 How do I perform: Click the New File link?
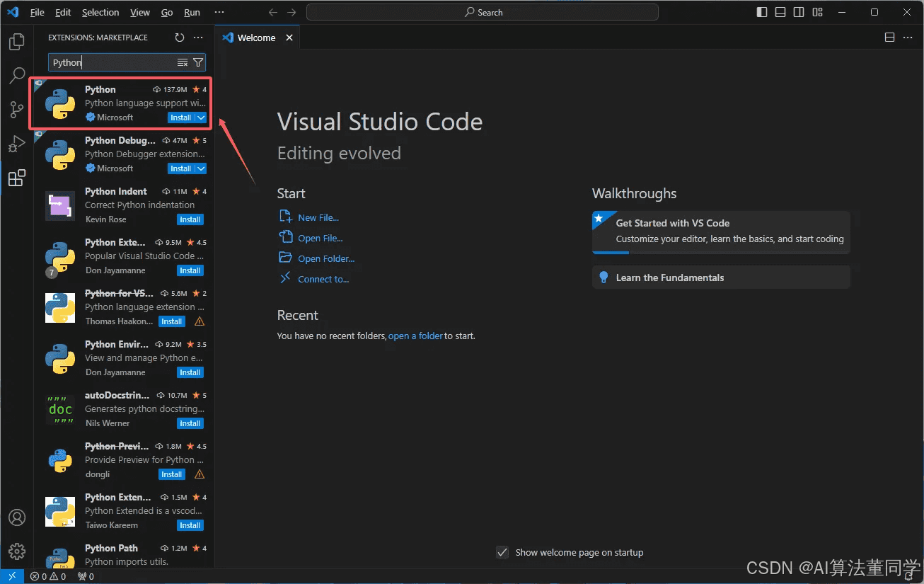(x=318, y=217)
